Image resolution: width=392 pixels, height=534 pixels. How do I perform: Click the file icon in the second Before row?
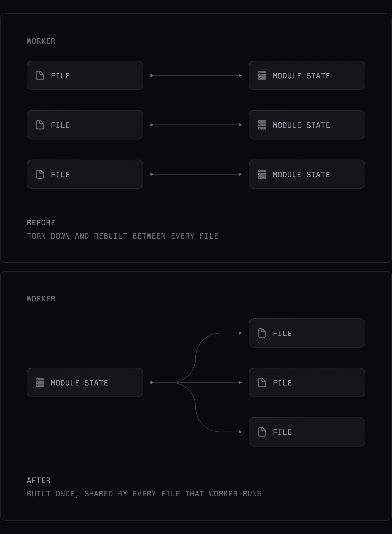pyautogui.click(x=40, y=125)
